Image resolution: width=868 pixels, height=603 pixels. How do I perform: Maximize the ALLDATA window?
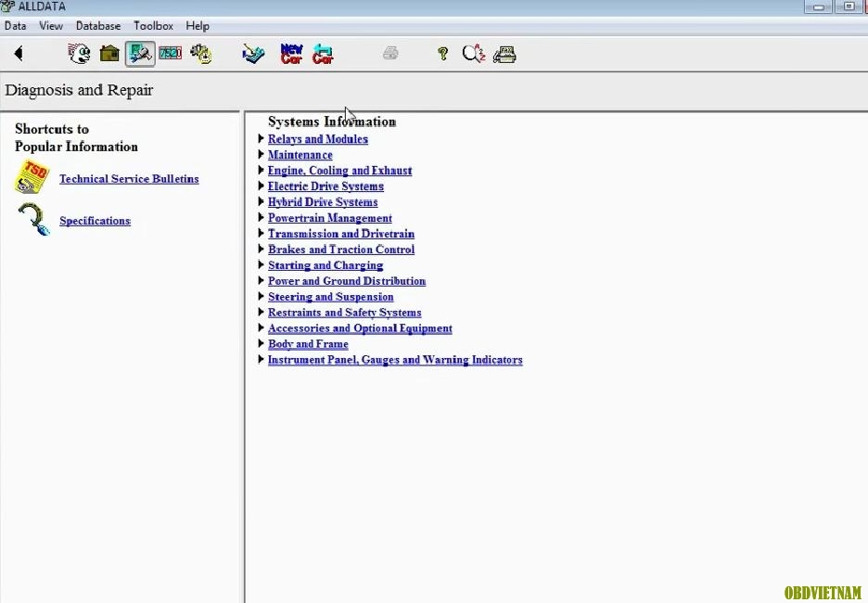pos(849,6)
